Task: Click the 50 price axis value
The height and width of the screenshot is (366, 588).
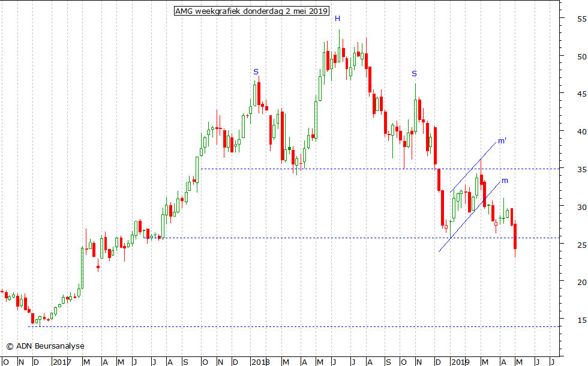Action: point(581,56)
